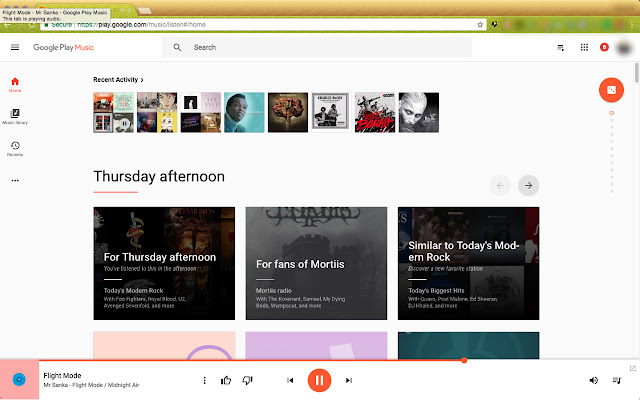Open the hamburger main menu
Viewport: 640px width, 400px height.
click(15, 47)
